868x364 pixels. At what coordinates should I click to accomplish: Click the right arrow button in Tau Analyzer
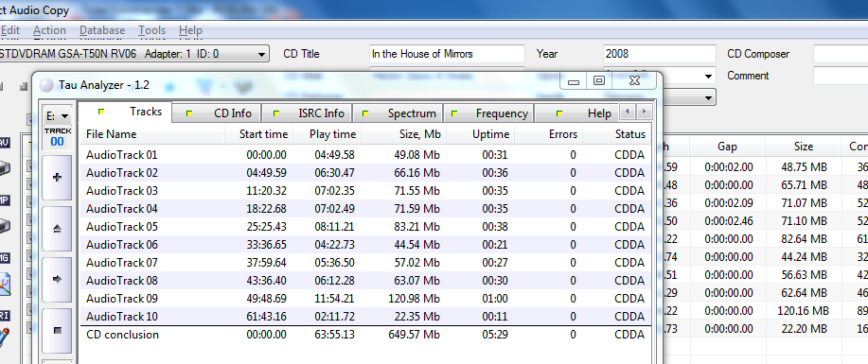click(x=57, y=279)
